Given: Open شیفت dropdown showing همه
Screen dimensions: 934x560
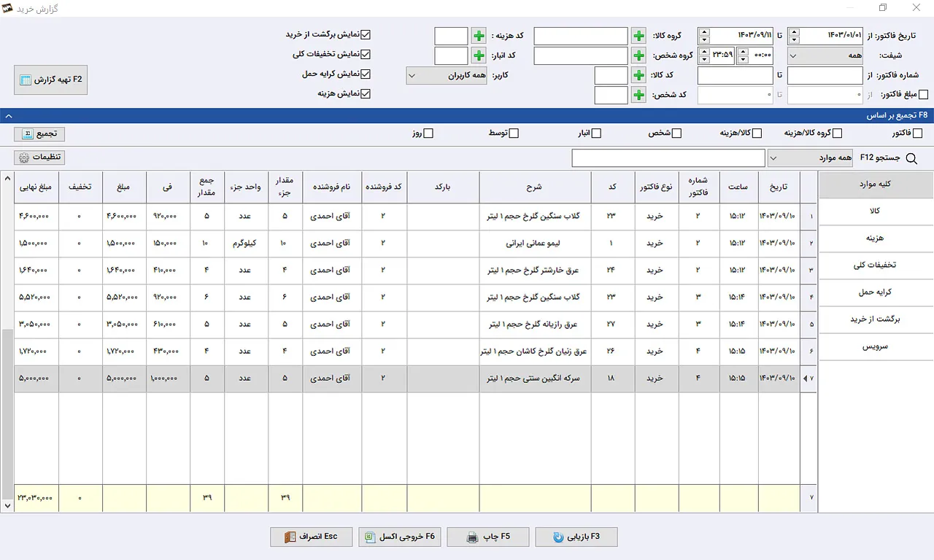Looking at the screenshot, I should click(x=825, y=55).
